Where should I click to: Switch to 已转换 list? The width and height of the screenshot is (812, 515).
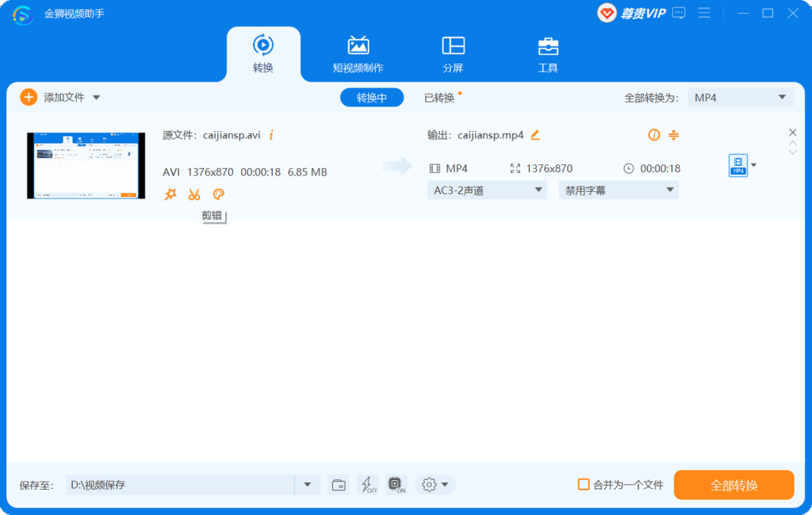tap(439, 98)
